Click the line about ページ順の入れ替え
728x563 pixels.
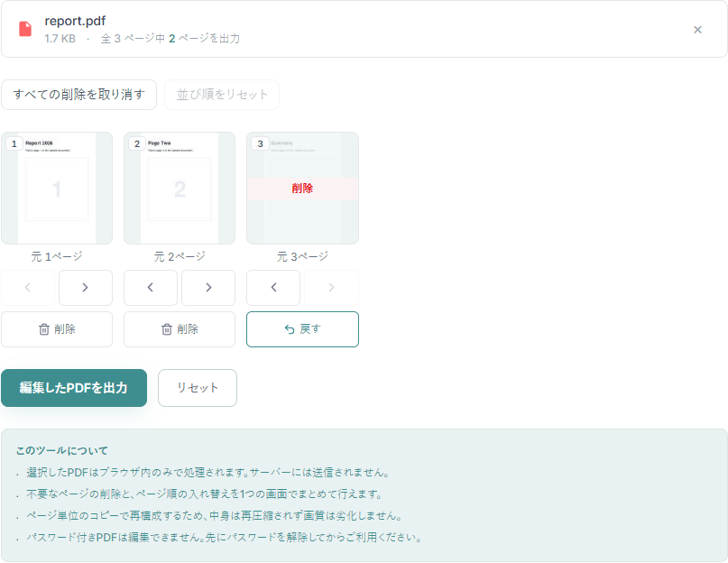click(x=204, y=494)
